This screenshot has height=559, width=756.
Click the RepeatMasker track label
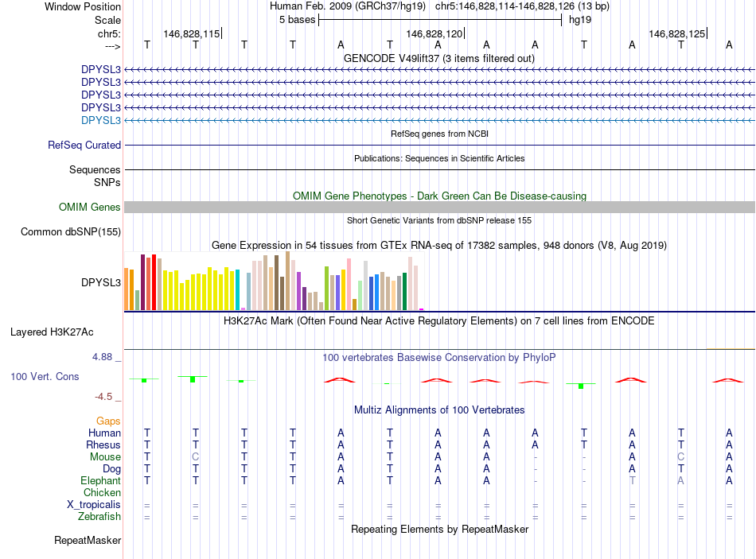point(88,540)
